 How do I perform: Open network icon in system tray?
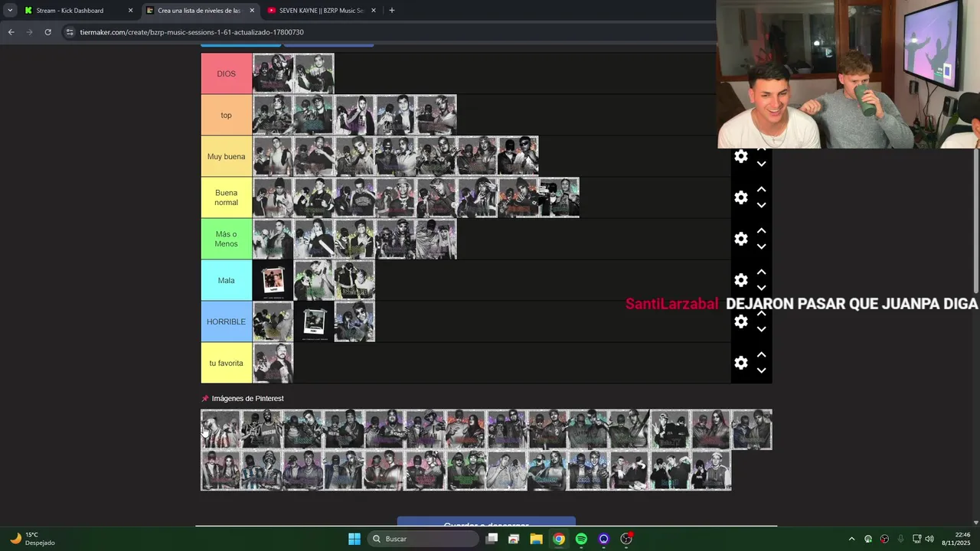pyautogui.click(x=916, y=539)
